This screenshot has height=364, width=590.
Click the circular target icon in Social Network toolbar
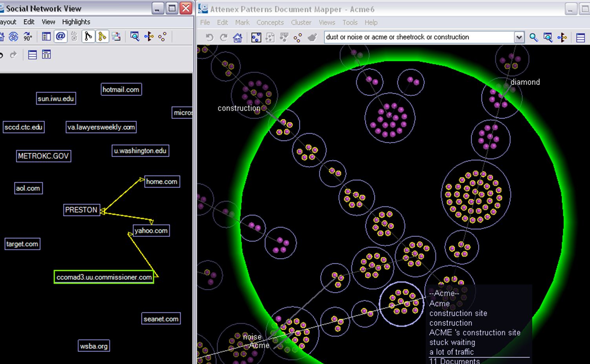13,37
